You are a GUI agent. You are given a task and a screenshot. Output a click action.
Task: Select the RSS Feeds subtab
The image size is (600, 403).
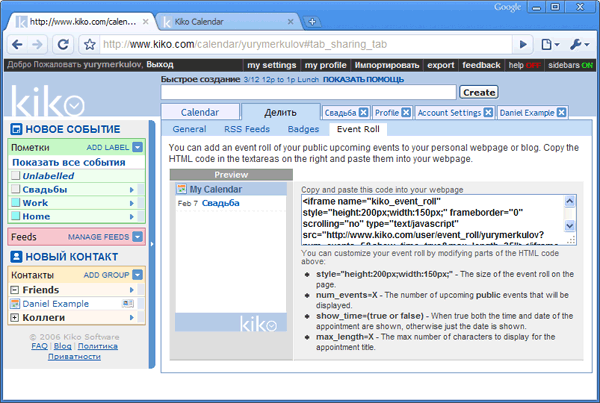(247, 129)
